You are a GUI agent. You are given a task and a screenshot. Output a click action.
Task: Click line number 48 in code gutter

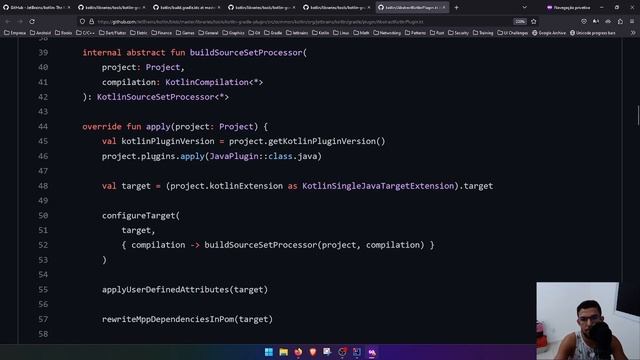43,186
